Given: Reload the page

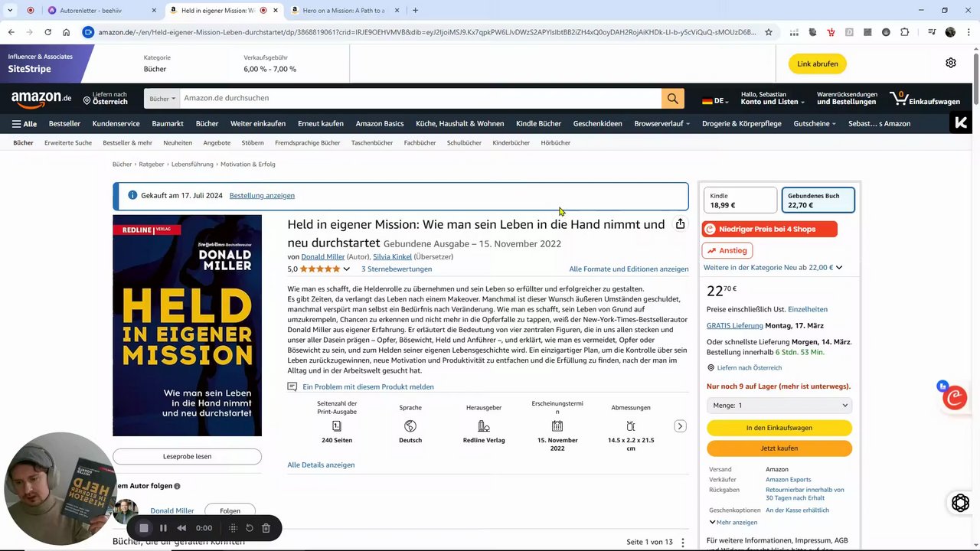Looking at the screenshot, I should coord(47,32).
